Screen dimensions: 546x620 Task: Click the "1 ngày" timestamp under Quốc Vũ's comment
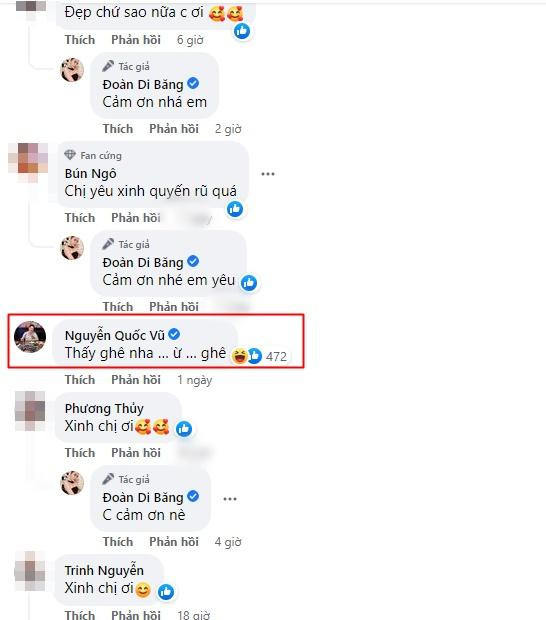point(195,380)
